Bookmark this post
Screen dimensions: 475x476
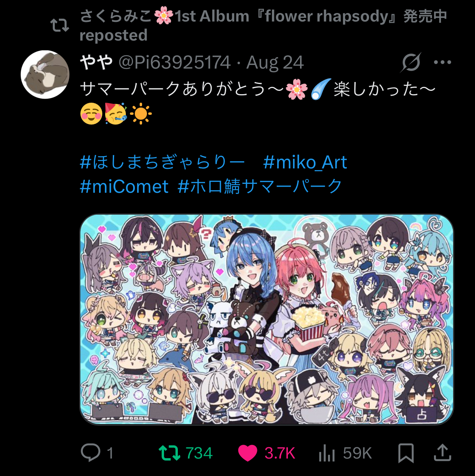(406, 453)
